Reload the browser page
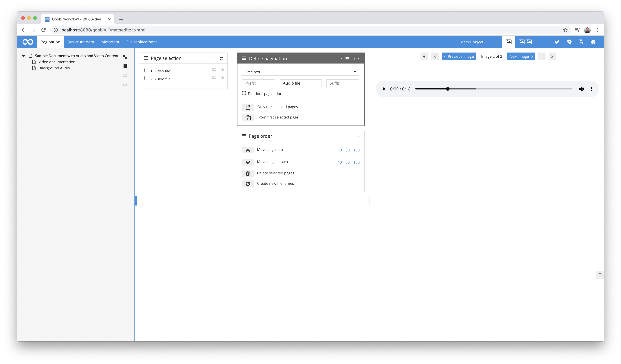 [x=43, y=30]
